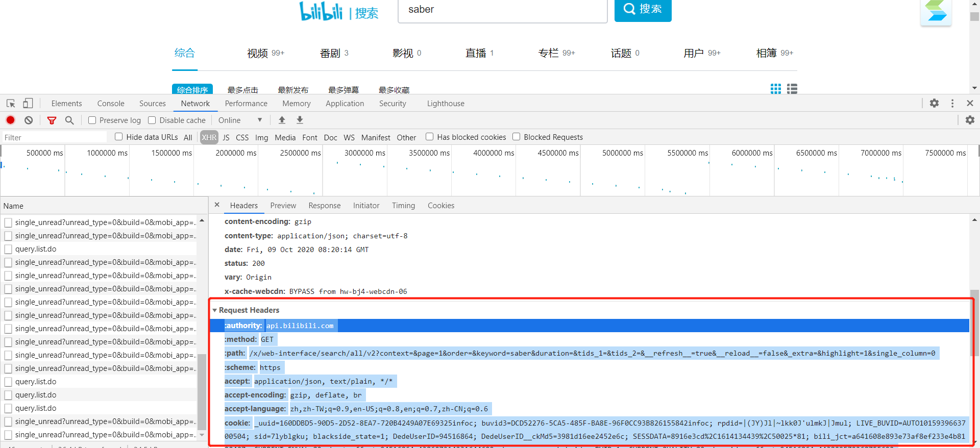Viewport: 980px width, 448px height.
Task: Open the 用户 results tab
Action: (702, 53)
